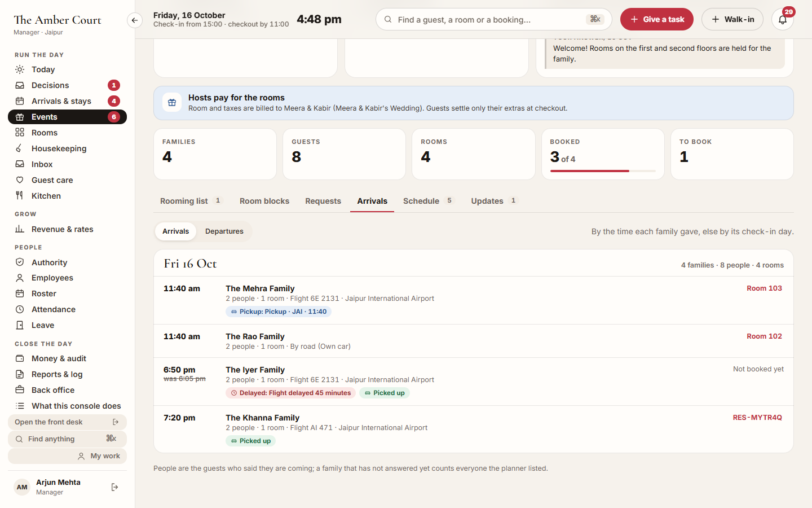The image size is (812, 508).
Task: Open the notifications bell
Action: [783, 19]
